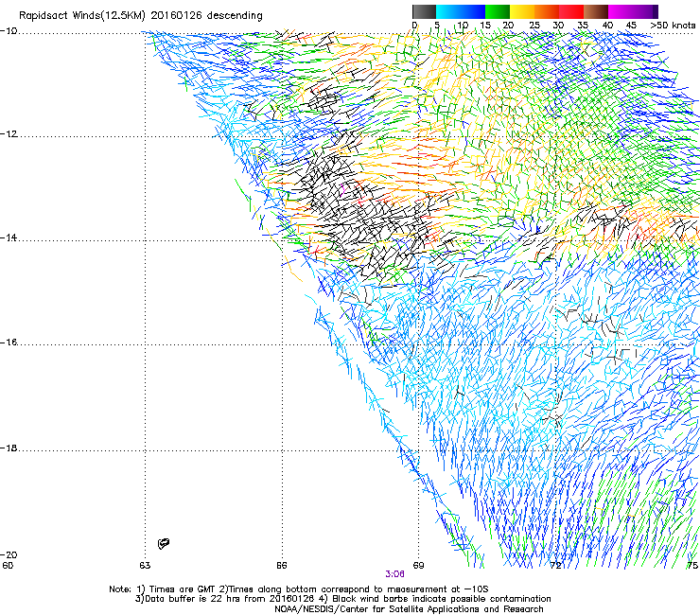
Task: Click the green 15-20 knots legend segment
Action: (498, 11)
